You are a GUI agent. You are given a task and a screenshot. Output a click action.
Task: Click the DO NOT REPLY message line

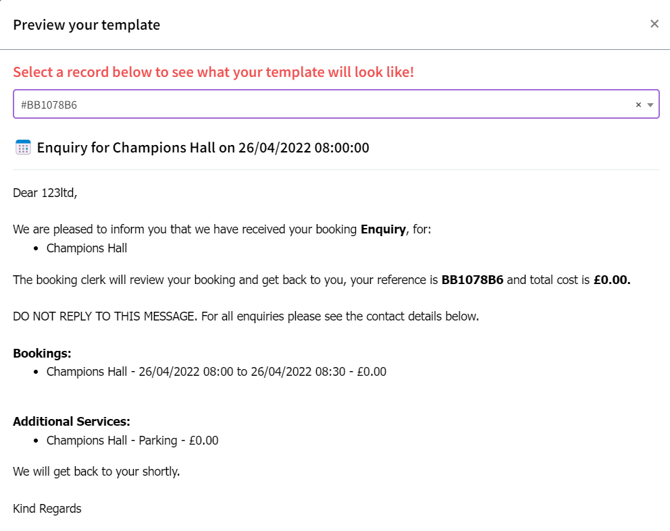pos(246,316)
